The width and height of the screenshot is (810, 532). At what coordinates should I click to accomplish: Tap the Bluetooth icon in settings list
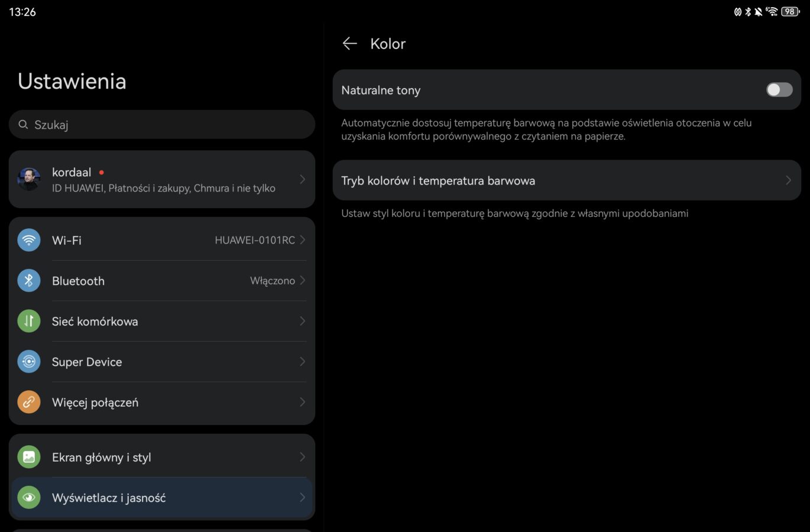[x=29, y=281]
